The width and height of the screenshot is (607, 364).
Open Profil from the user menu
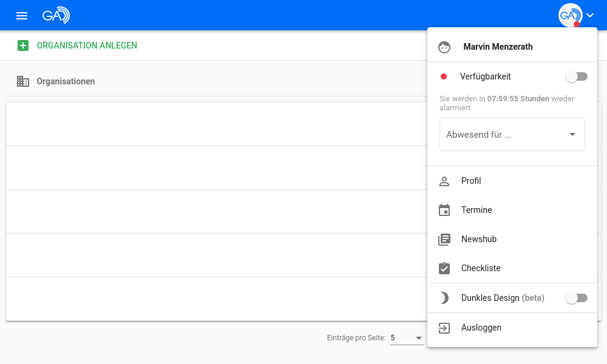tap(471, 181)
